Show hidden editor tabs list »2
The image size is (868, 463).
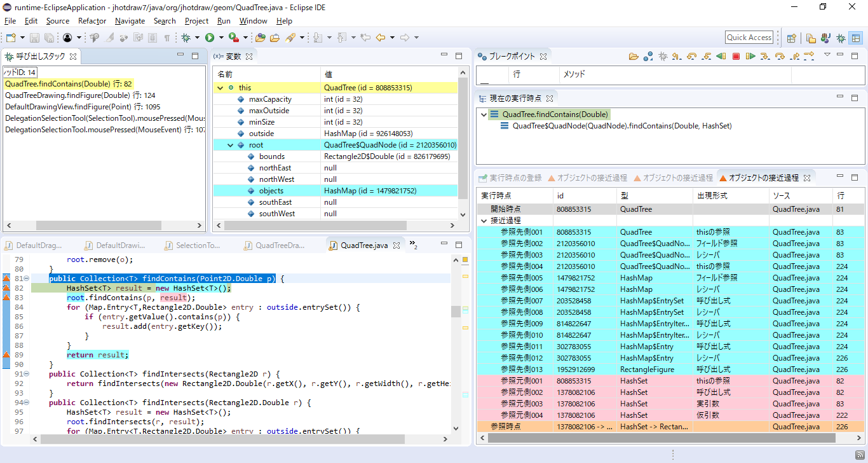tap(413, 244)
